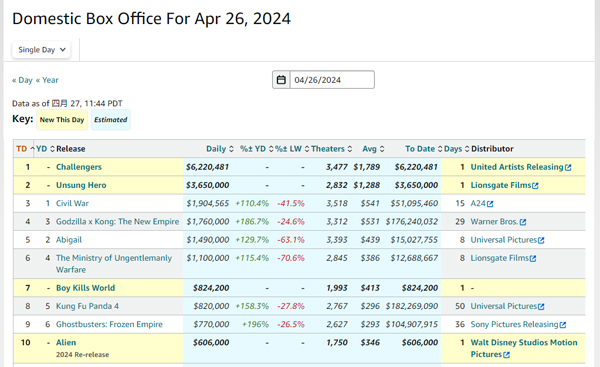Open the Godzilla x Kong: The New Empire link
This screenshot has height=367, width=600.
(117, 222)
